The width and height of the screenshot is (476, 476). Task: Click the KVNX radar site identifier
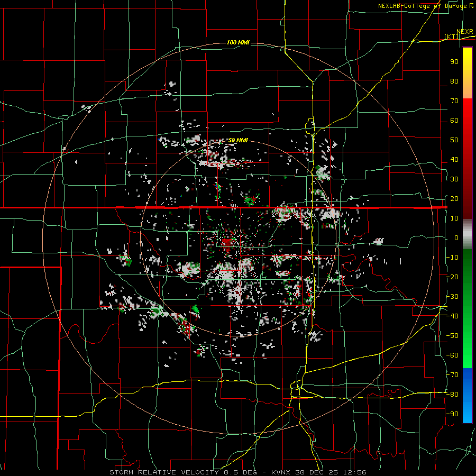(281, 472)
